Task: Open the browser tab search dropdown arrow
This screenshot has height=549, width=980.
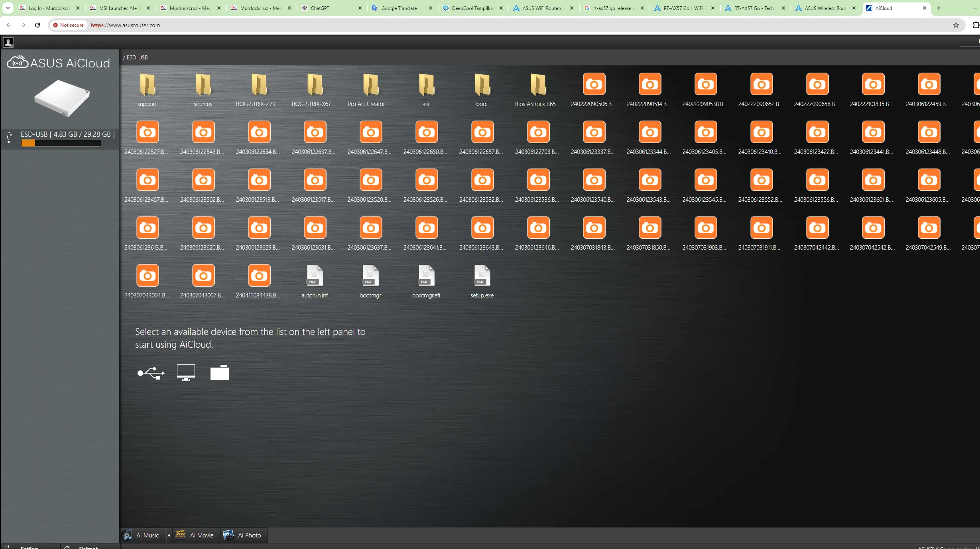Action: point(8,8)
